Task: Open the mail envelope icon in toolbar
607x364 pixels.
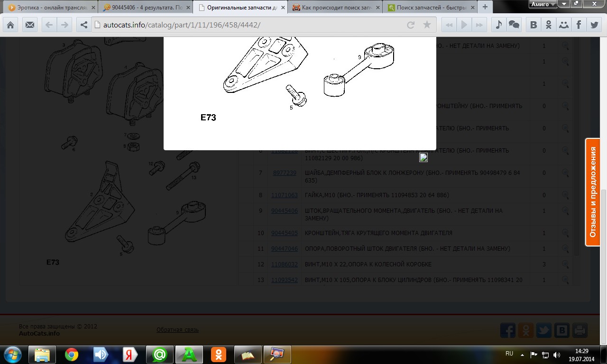Action: [30, 25]
